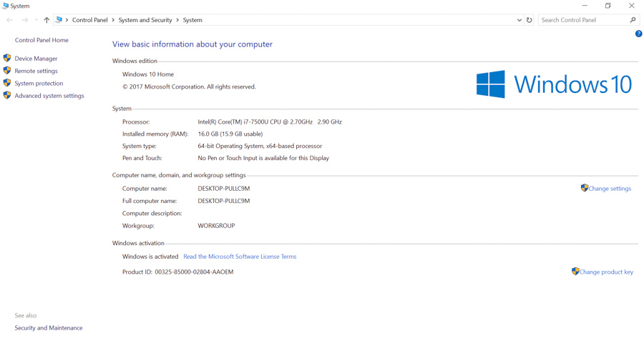Click the Windows 10 logo
This screenshot has width=644, height=341.
coord(554,84)
